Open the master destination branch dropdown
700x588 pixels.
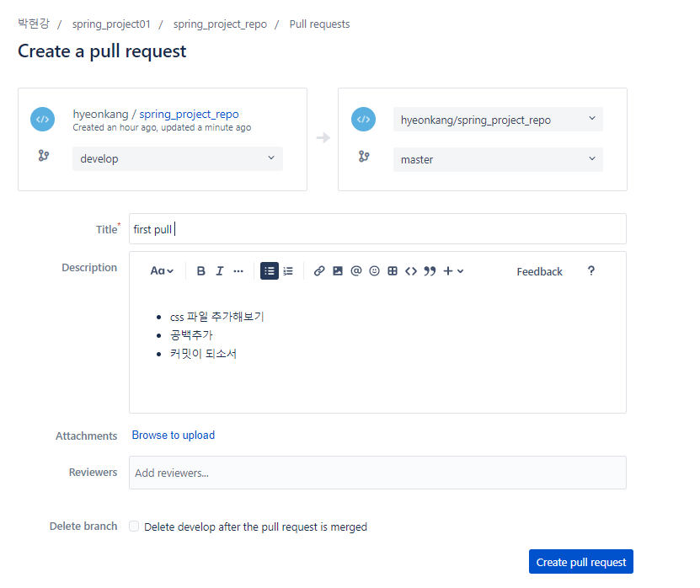click(x=498, y=159)
